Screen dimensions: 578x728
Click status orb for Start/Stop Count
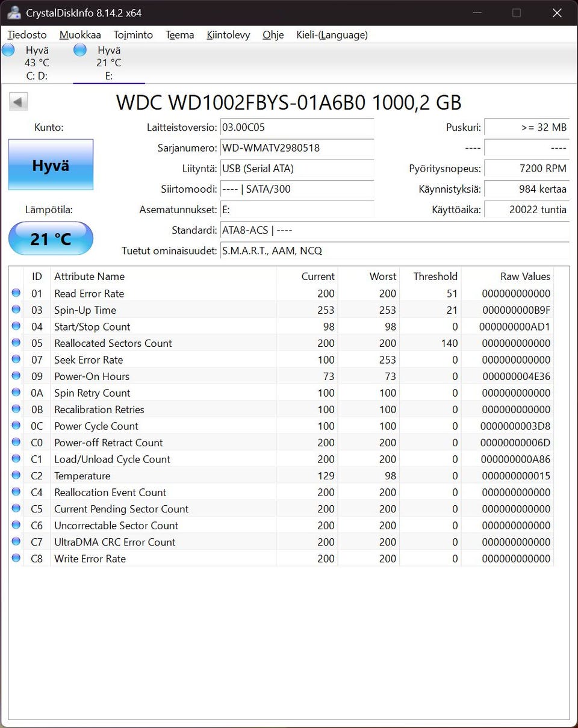tap(16, 326)
